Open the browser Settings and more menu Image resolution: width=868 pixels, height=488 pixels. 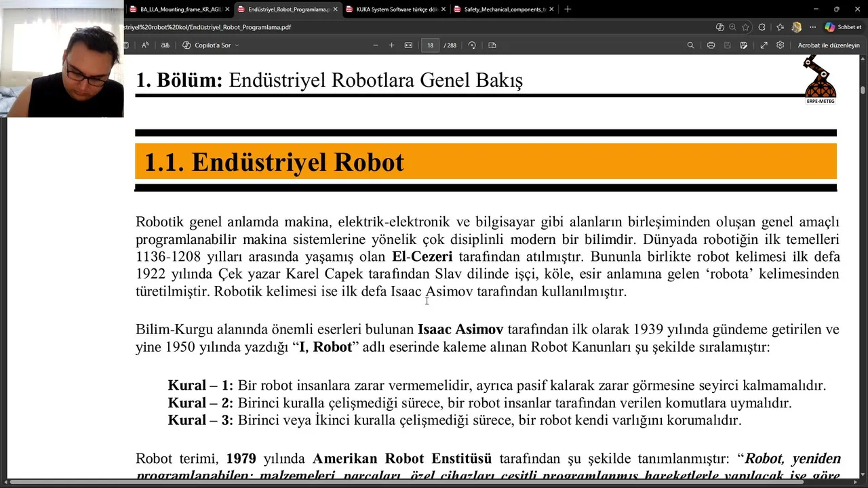[812, 27]
